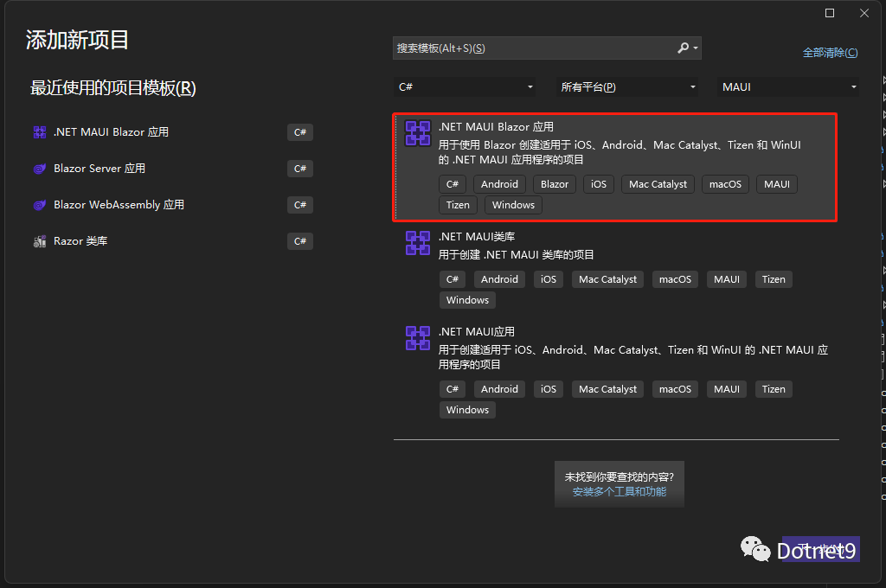Select the .NET MAUI Blazor 应用 template
The image size is (886, 588).
click(615, 167)
